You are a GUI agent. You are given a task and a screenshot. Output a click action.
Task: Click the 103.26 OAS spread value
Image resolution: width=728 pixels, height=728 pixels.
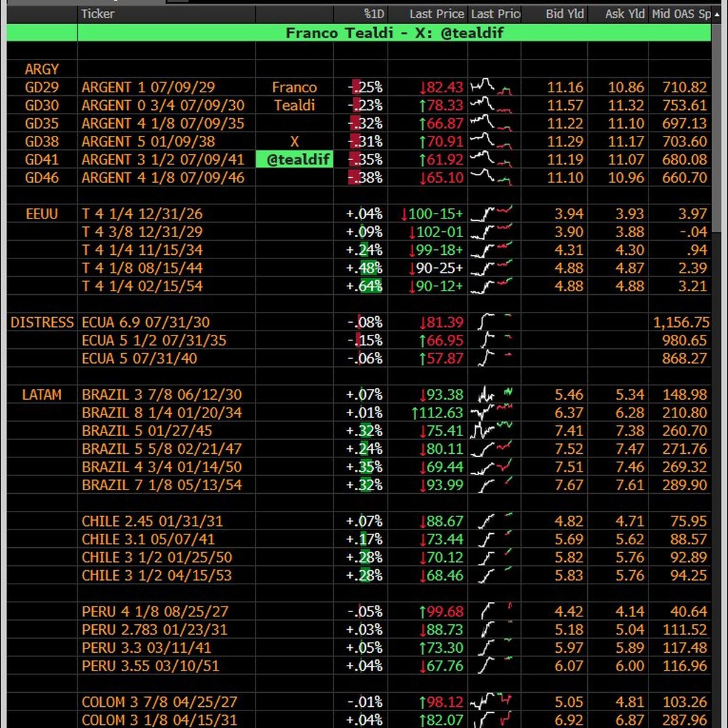pyautogui.click(x=685, y=703)
